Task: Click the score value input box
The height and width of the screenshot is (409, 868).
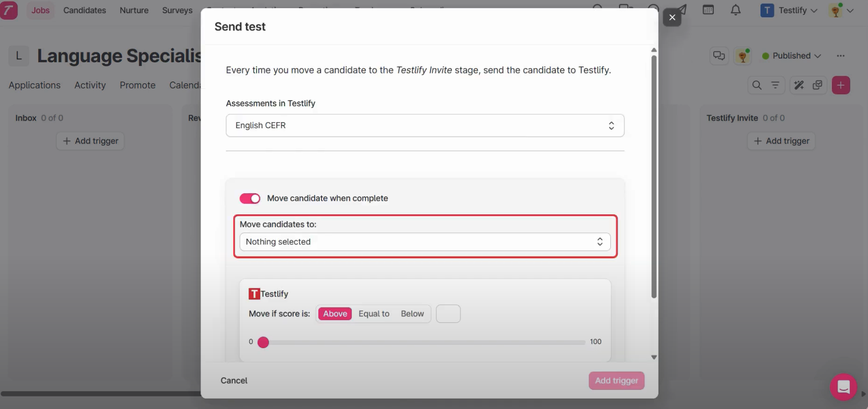Action: (x=448, y=314)
